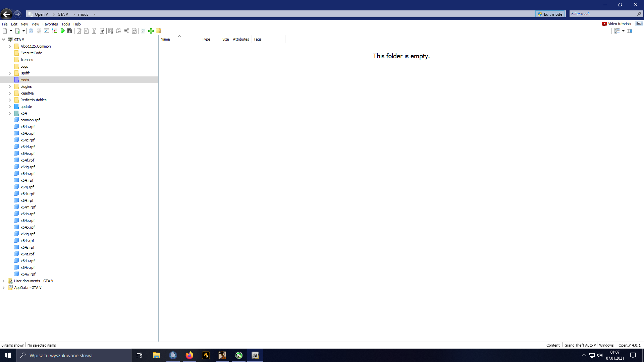Open the Tools menu
This screenshot has height=362, width=644.
(x=65, y=24)
